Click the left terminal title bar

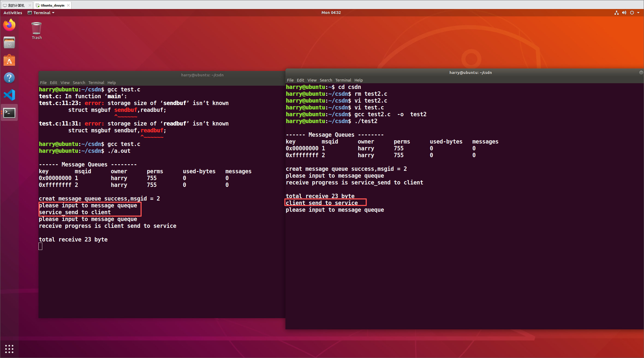[x=162, y=75]
